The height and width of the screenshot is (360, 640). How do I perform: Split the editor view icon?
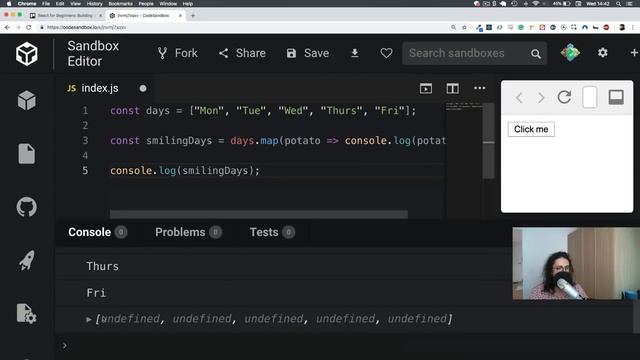click(x=452, y=88)
